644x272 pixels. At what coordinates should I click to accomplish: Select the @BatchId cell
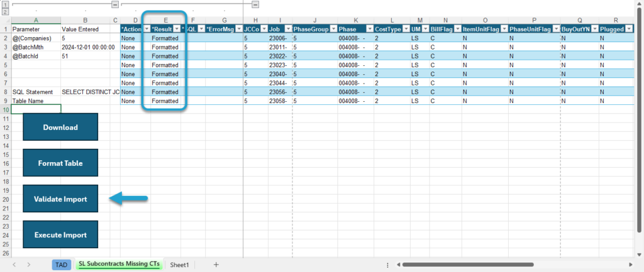[36, 56]
